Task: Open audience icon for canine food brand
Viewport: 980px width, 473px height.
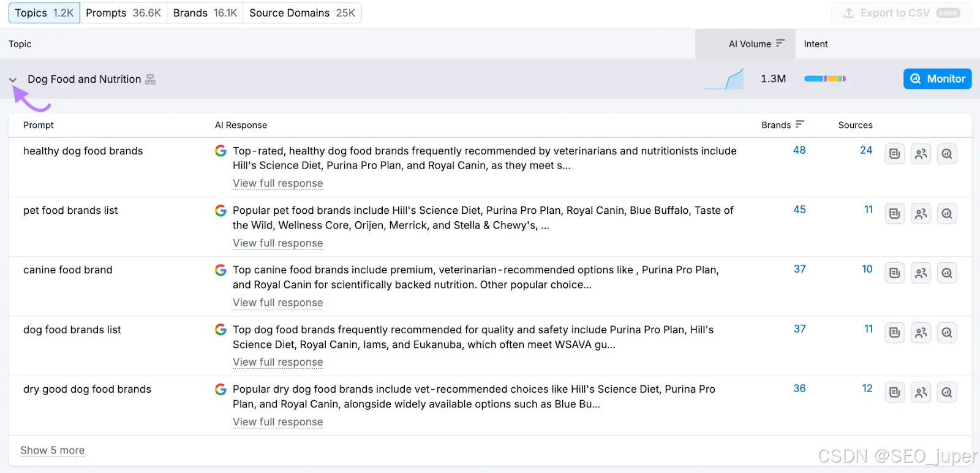Action: [x=921, y=273]
